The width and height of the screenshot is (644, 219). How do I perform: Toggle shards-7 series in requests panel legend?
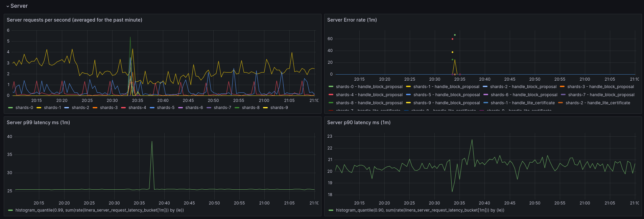pyautogui.click(x=222, y=108)
